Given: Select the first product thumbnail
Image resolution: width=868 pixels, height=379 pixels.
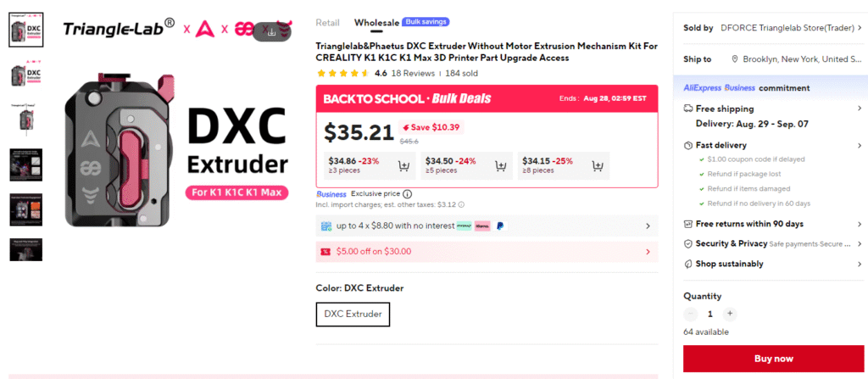Looking at the screenshot, I should [26, 30].
